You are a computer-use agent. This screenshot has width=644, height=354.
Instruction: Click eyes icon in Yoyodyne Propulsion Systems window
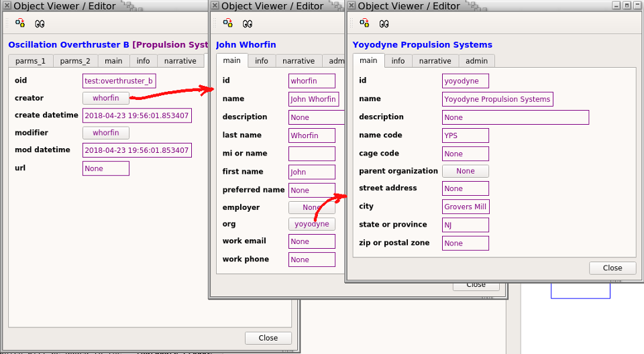384,24
